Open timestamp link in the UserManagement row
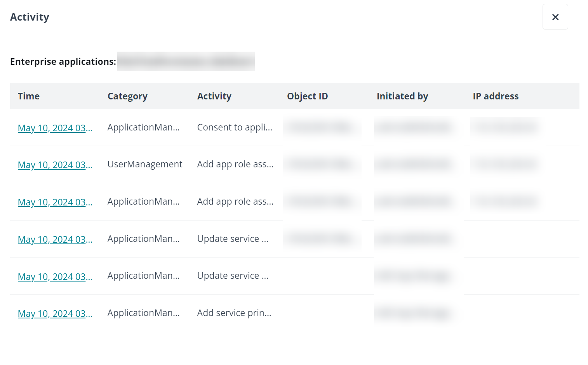The height and width of the screenshot is (365, 588). pyautogui.click(x=55, y=165)
